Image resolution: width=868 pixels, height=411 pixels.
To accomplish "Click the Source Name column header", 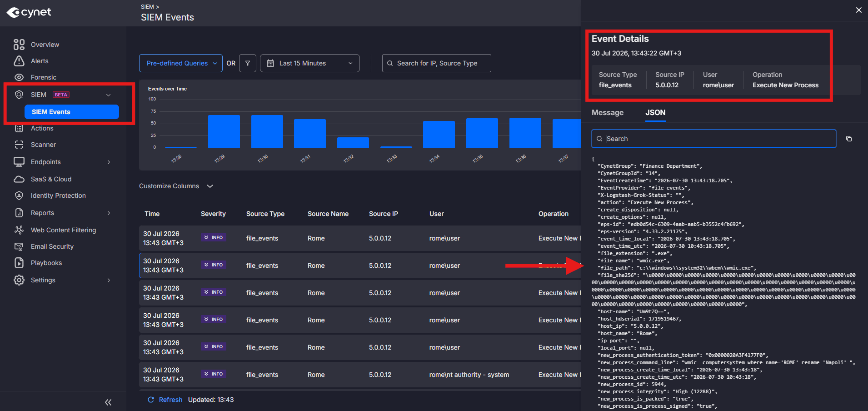I will point(328,214).
